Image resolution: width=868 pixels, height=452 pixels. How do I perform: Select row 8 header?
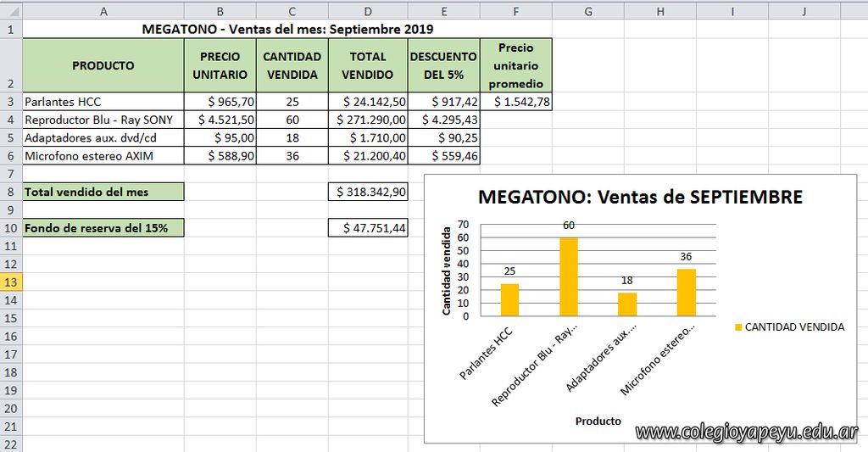tap(10, 192)
